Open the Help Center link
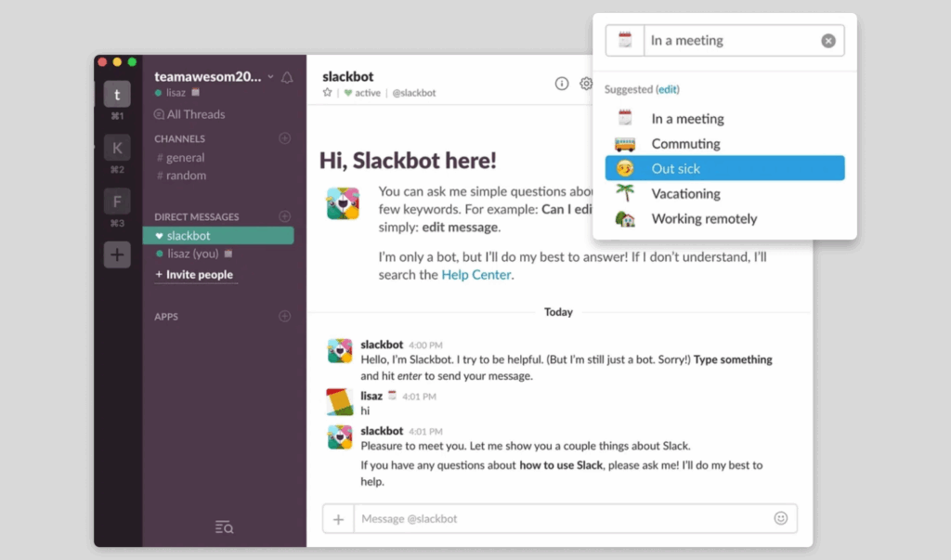 pos(475,275)
